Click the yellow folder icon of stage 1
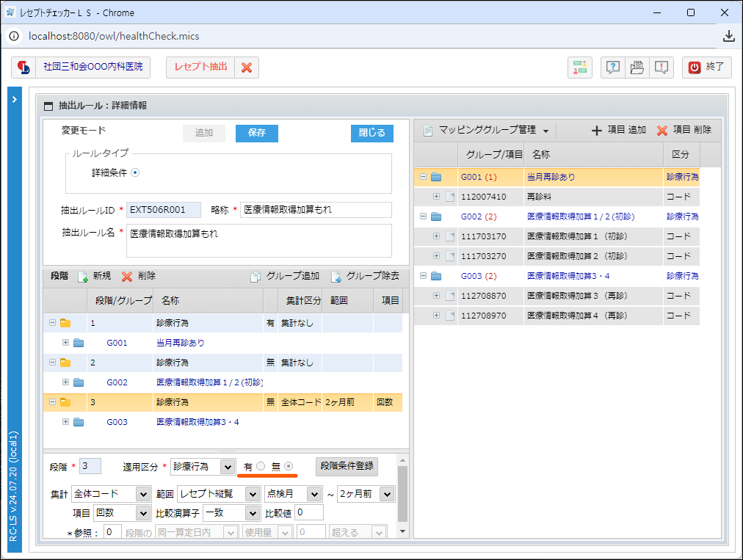This screenshot has width=743, height=560. pos(65,323)
